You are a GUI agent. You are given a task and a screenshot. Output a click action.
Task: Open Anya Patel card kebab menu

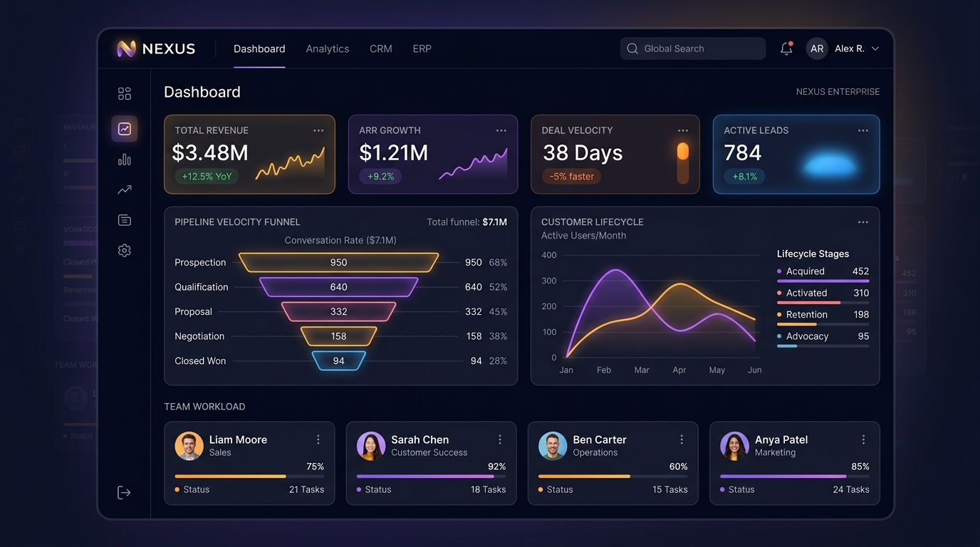pyautogui.click(x=863, y=439)
